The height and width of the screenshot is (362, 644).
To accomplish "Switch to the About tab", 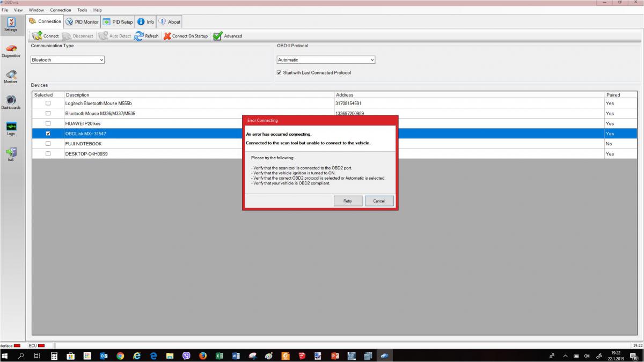I will [170, 22].
